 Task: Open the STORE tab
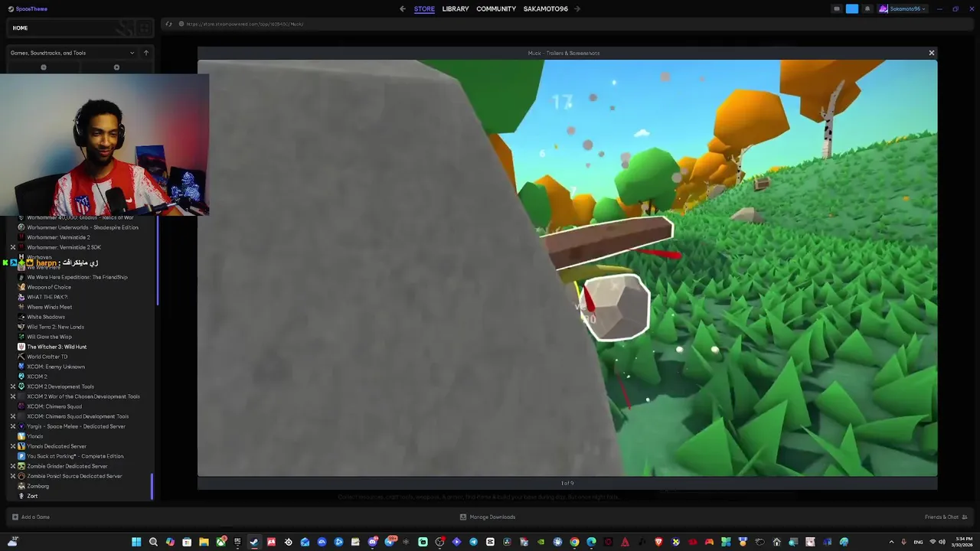pyautogui.click(x=424, y=9)
